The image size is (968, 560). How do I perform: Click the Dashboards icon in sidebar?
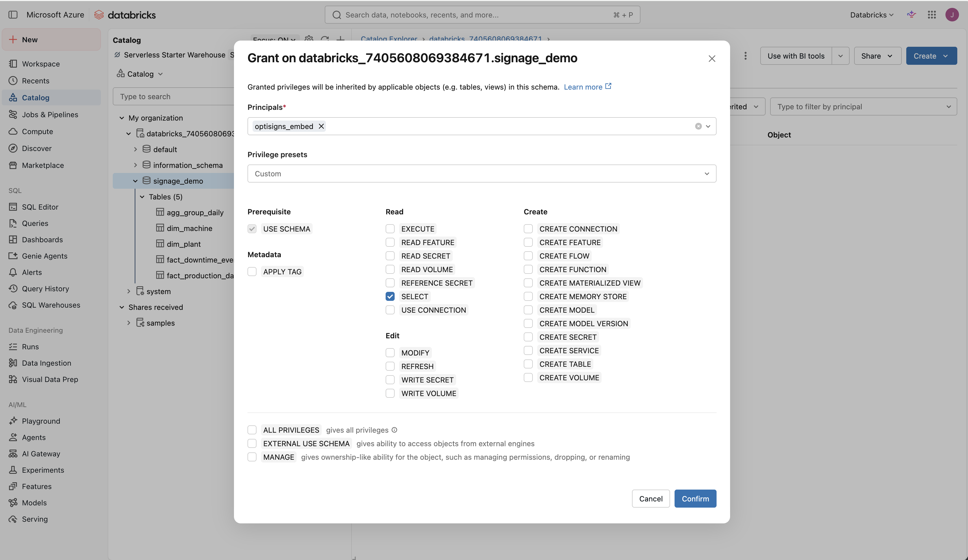coord(13,239)
